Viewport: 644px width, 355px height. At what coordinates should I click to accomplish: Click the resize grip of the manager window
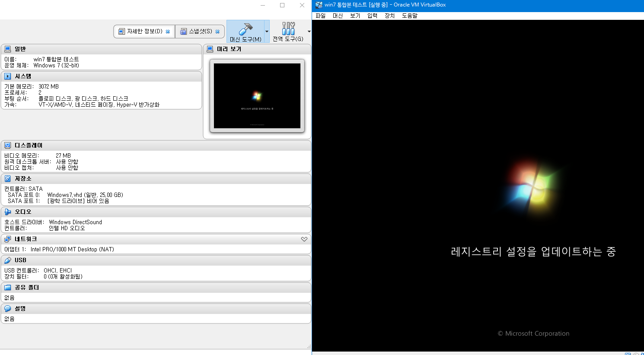[309, 346]
